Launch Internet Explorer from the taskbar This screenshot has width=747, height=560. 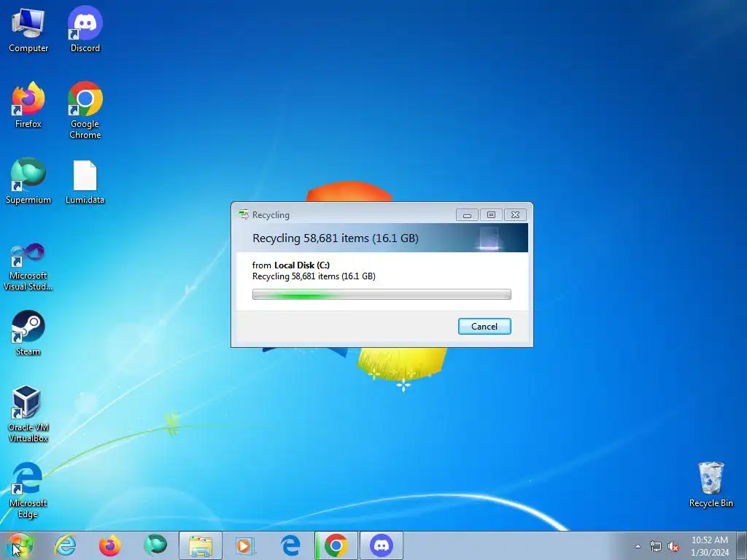65,545
